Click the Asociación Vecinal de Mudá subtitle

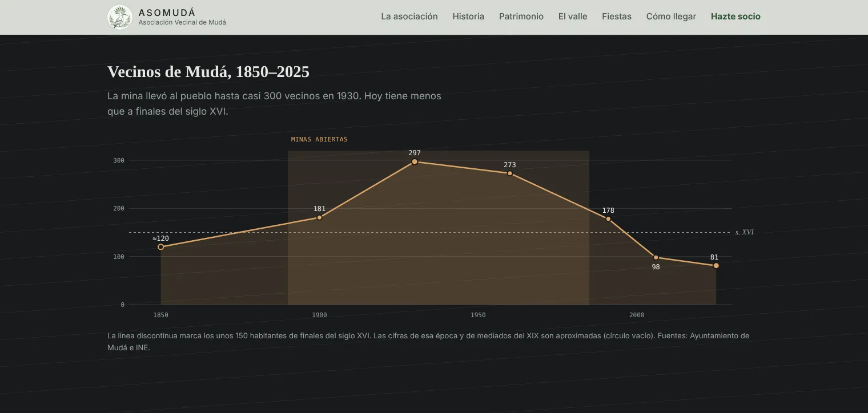pyautogui.click(x=182, y=22)
